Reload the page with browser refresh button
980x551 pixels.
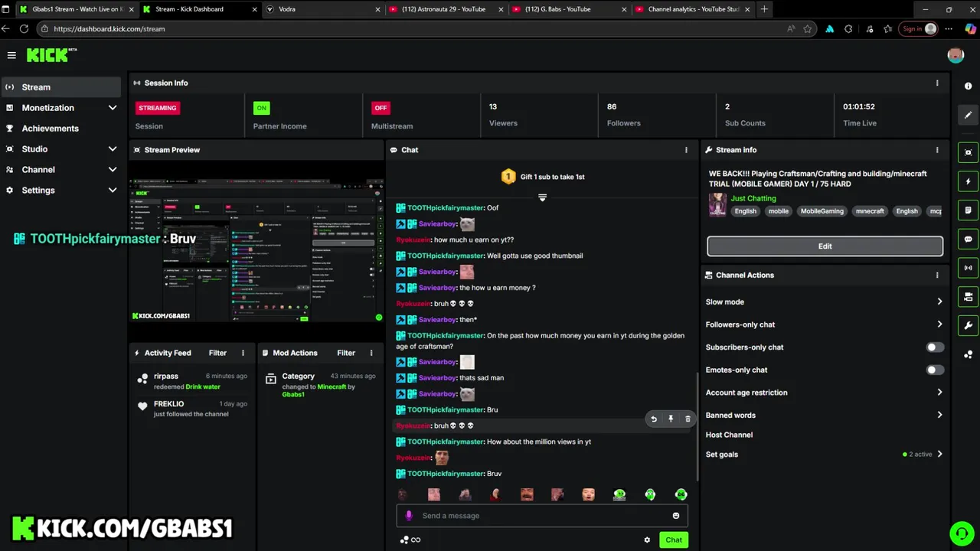(x=24, y=29)
